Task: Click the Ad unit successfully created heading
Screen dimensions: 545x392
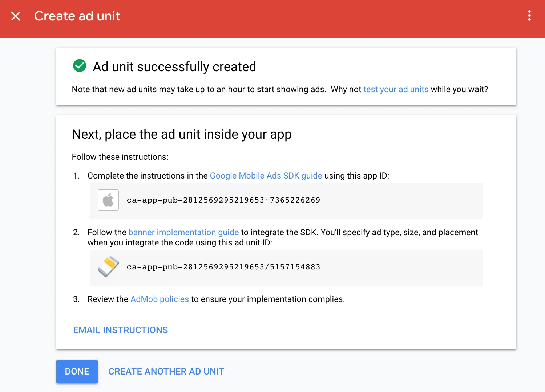Action: pos(174,66)
